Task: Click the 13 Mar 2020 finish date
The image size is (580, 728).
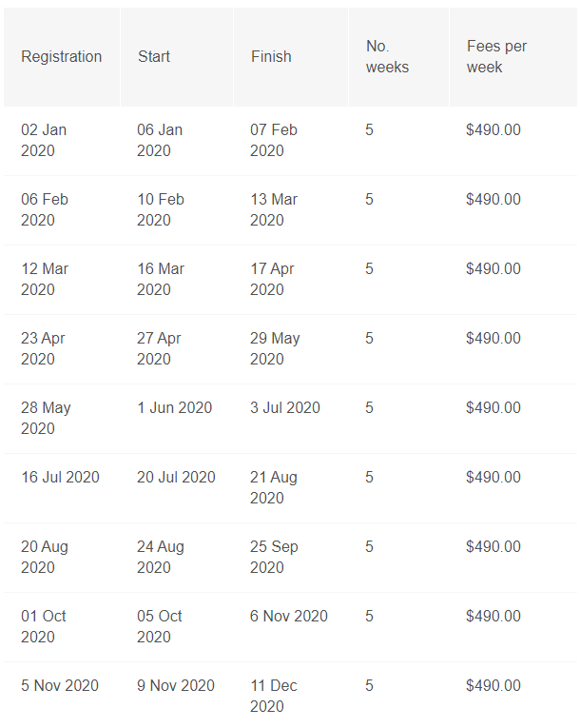Action: click(x=274, y=209)
